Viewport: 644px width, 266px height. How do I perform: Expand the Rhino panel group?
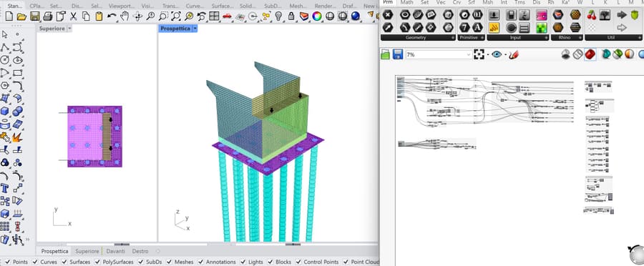pyautogui.click(x=580, y=37)
